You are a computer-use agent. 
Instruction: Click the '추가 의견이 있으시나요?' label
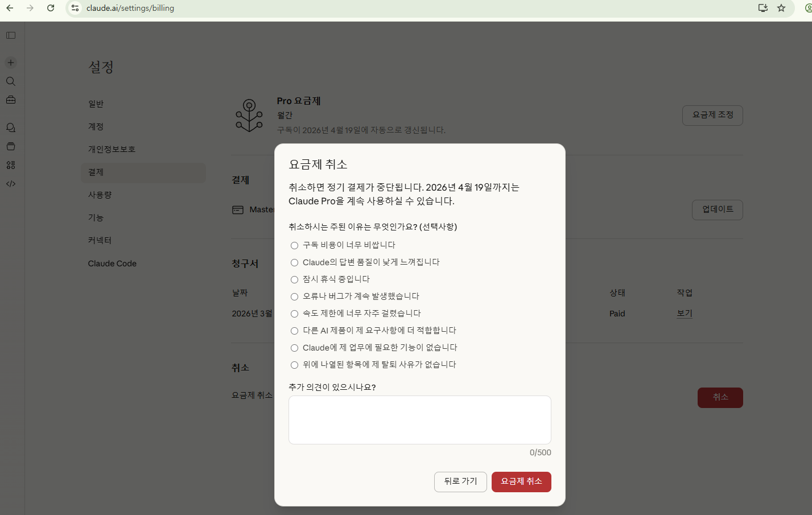(332, 387)
